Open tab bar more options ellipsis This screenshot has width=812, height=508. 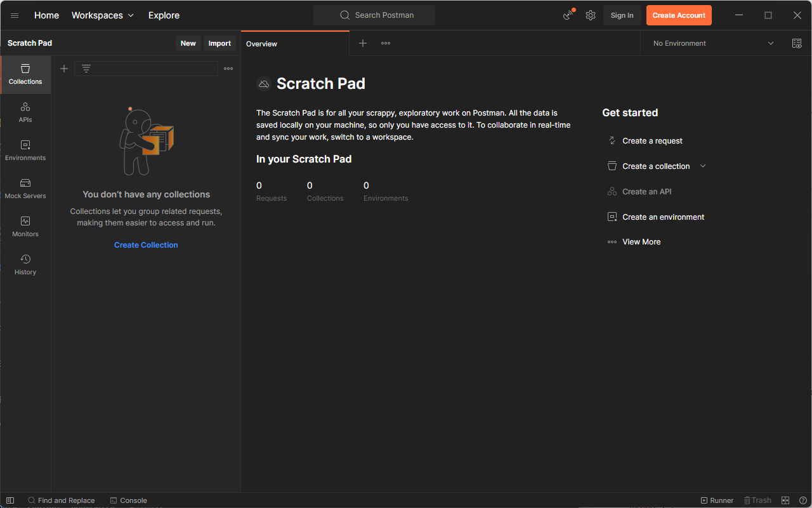coord(386,43)
